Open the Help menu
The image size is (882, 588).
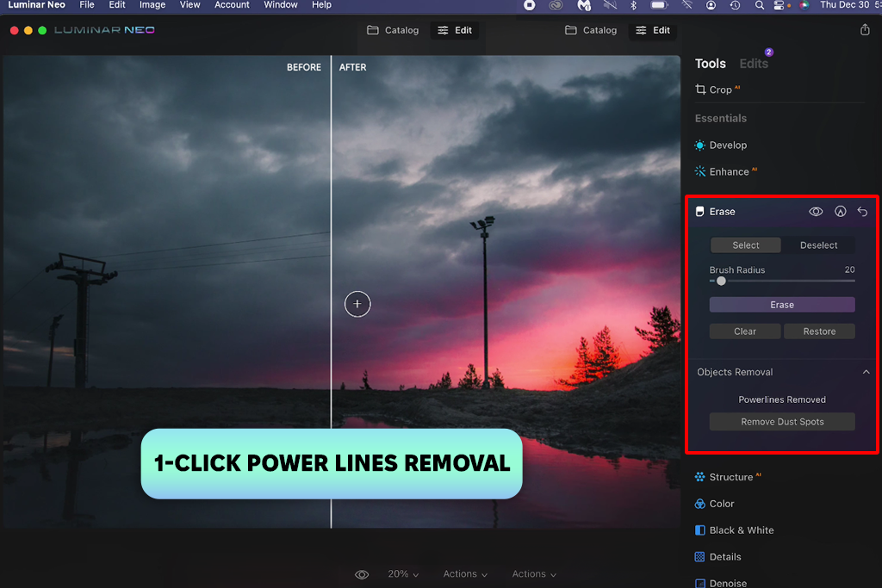click(x=321, y=5)
